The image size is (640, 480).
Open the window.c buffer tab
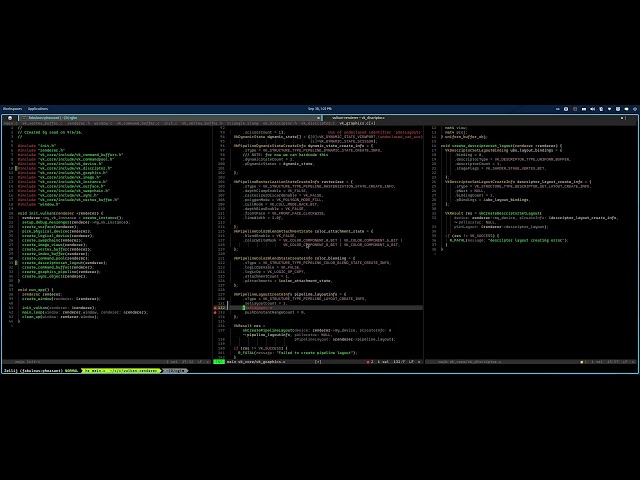[103, 123]
